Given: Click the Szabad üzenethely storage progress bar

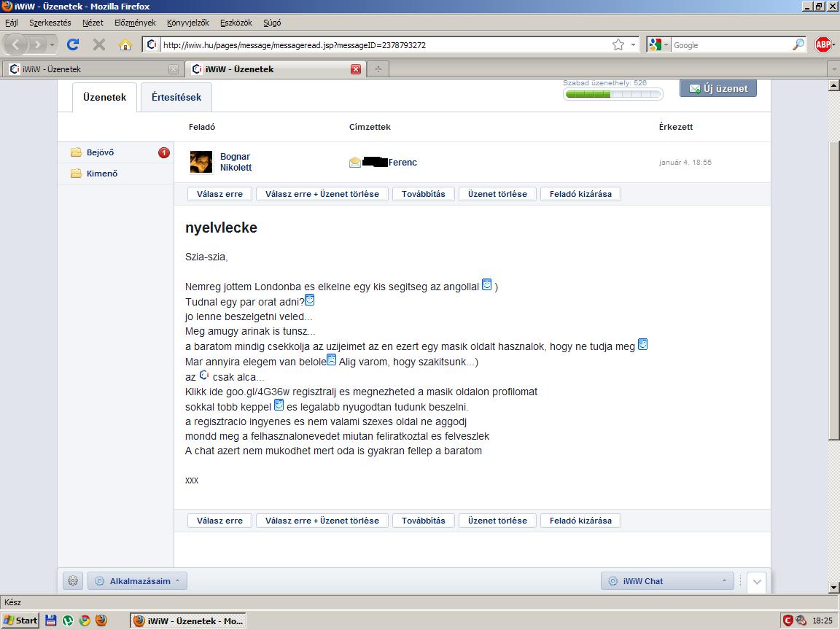Looking at the screenshot, I should click(x=612, y=94).
